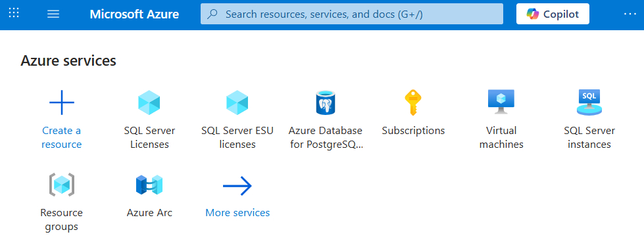Open the hamburger portal menu
The width and height of the screenshot is (644, 249).
click(53, 14)
